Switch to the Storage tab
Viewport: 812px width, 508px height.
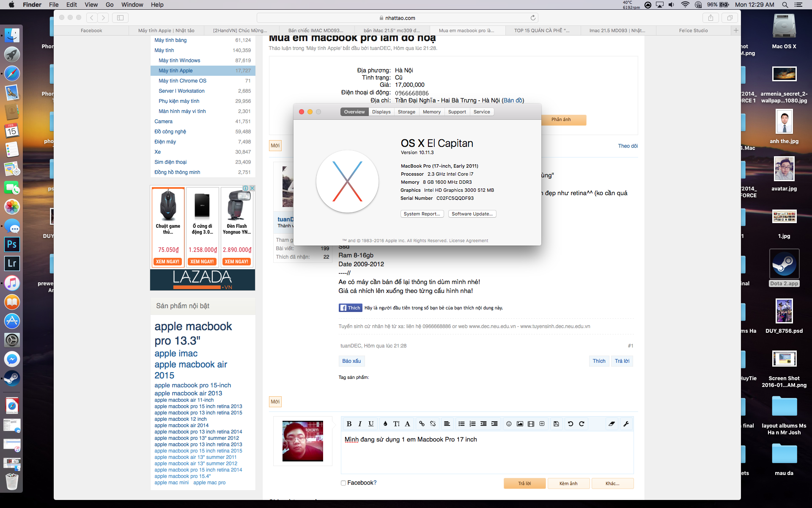click(406, 112)
